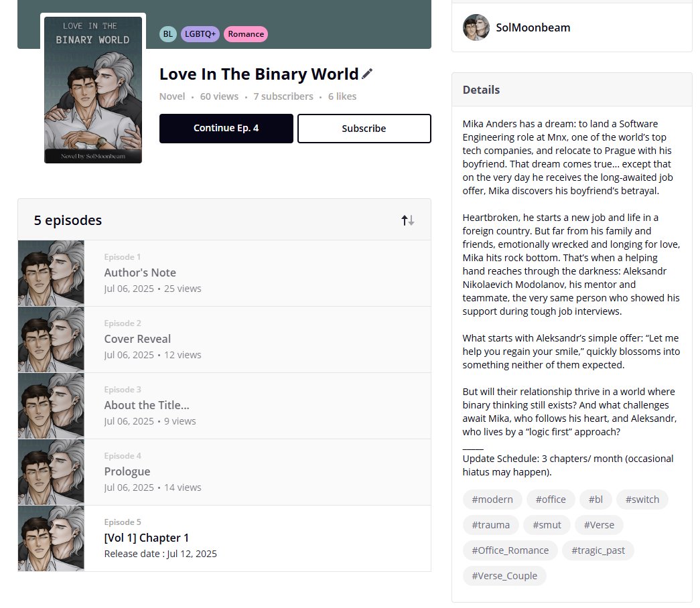Select the #switch tag
The image size is (700, 608).
point(642,500)
